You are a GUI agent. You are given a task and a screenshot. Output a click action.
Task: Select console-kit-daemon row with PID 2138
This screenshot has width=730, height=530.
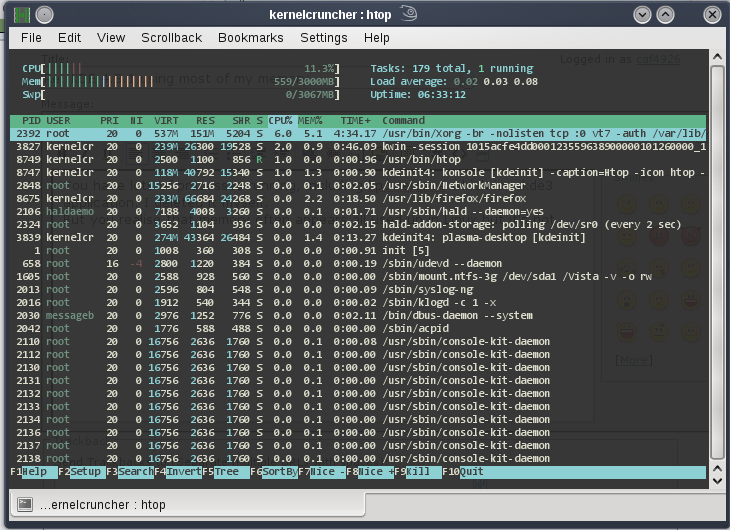pyautogui.click(x=358, y=459)
